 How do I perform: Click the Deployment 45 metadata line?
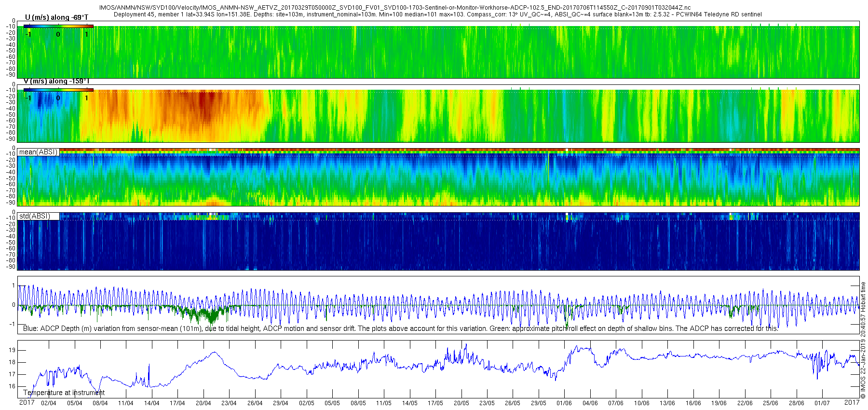coord(438,14)
